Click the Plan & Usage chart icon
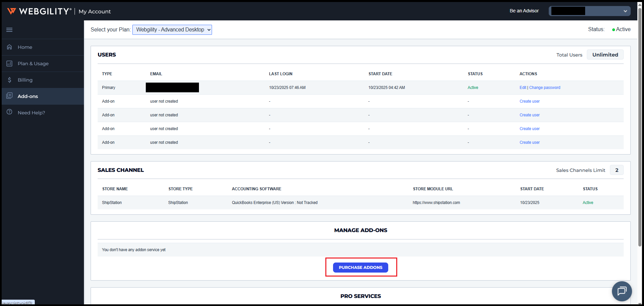The height and width of the screenshot is (306, 644). coord(9,64)
